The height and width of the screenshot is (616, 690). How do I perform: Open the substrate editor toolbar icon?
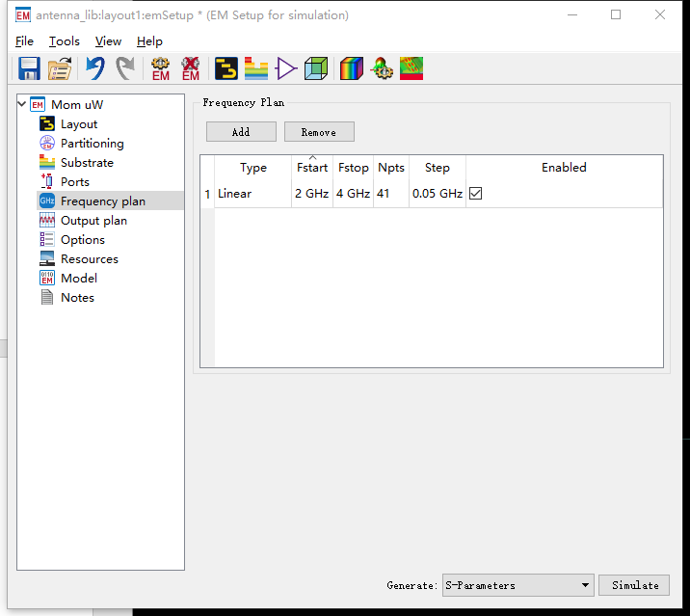tap(256, 68)
